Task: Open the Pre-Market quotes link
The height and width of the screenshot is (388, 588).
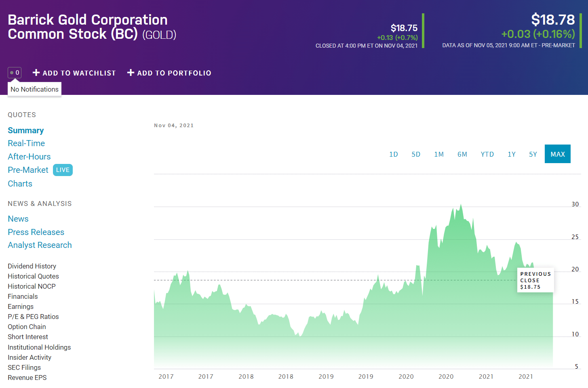Action: tap(28, 170)
